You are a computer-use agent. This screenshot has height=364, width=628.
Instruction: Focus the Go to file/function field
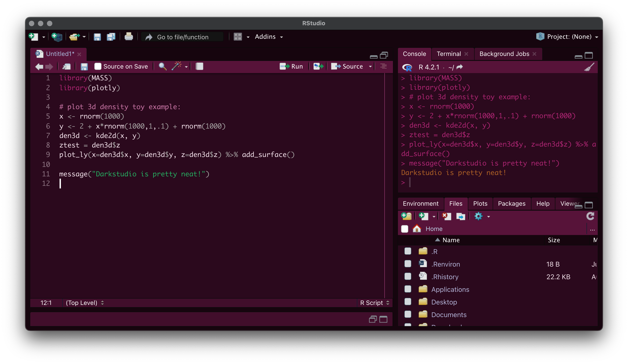(x=183, y=37)
